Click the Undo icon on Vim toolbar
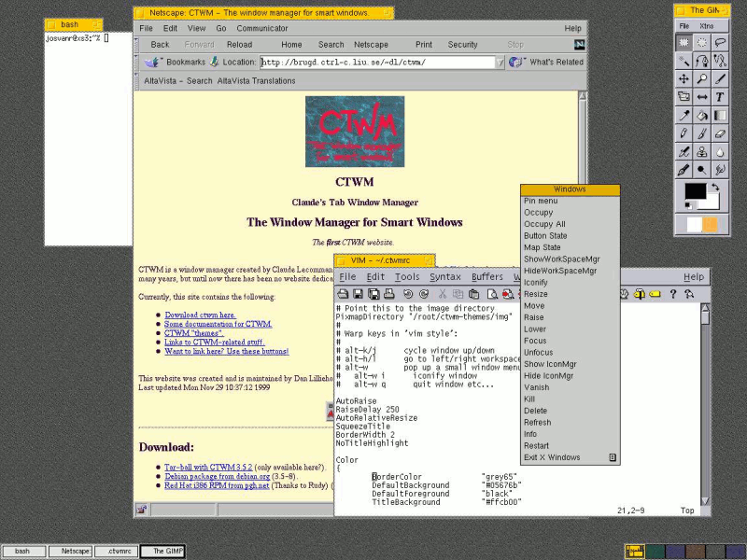This screenshot has width=747, height=560. point(408,294)
